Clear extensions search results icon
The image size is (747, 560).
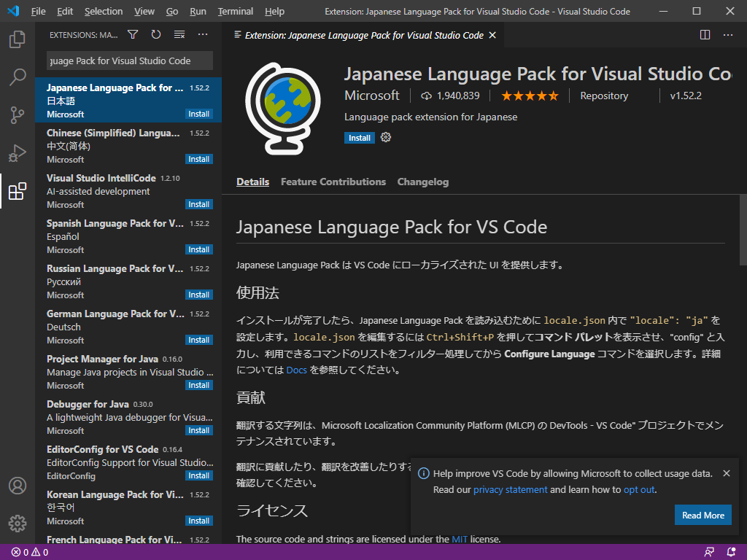pos(179,34)
